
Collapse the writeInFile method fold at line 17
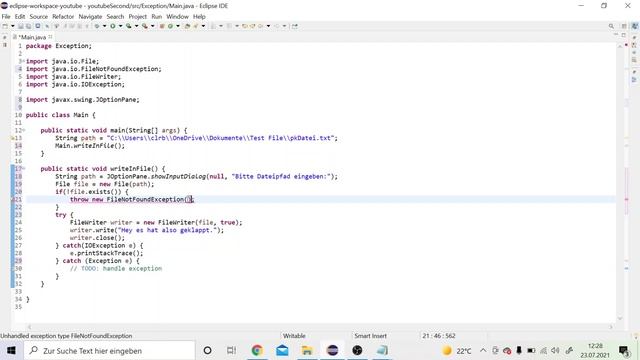tap(24, 169)
